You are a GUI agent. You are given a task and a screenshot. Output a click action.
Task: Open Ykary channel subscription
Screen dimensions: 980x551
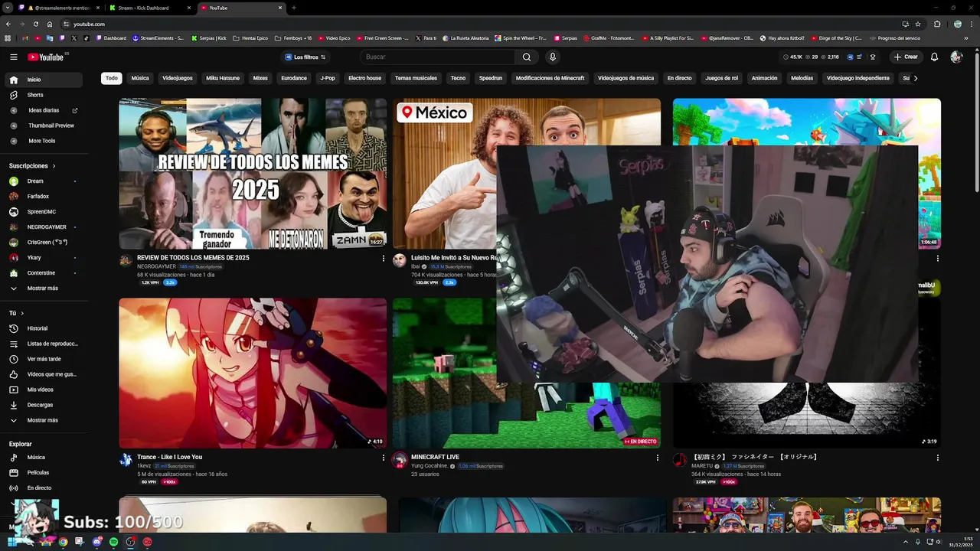[43, 258]
